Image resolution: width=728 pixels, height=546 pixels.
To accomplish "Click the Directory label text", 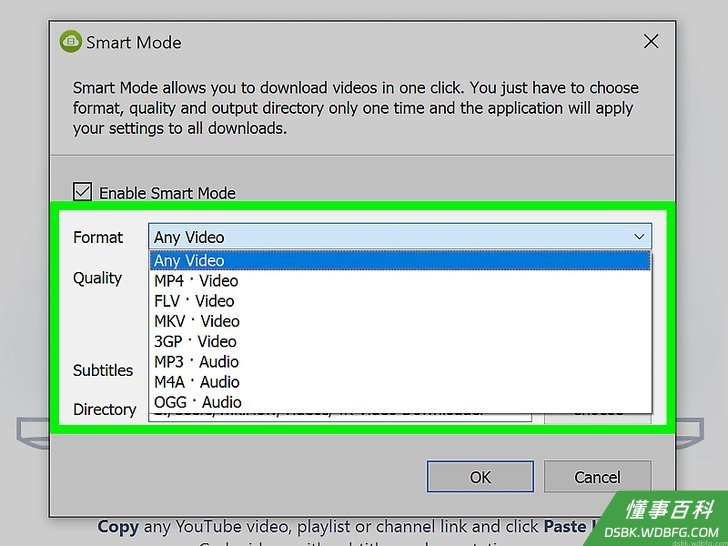I will 104,409.
